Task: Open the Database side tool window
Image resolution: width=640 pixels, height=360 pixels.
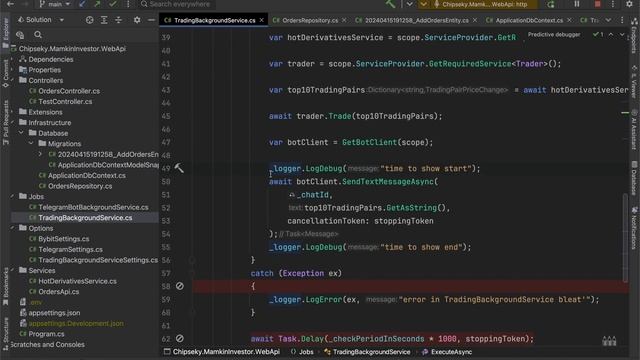Action: click(634, 178)
